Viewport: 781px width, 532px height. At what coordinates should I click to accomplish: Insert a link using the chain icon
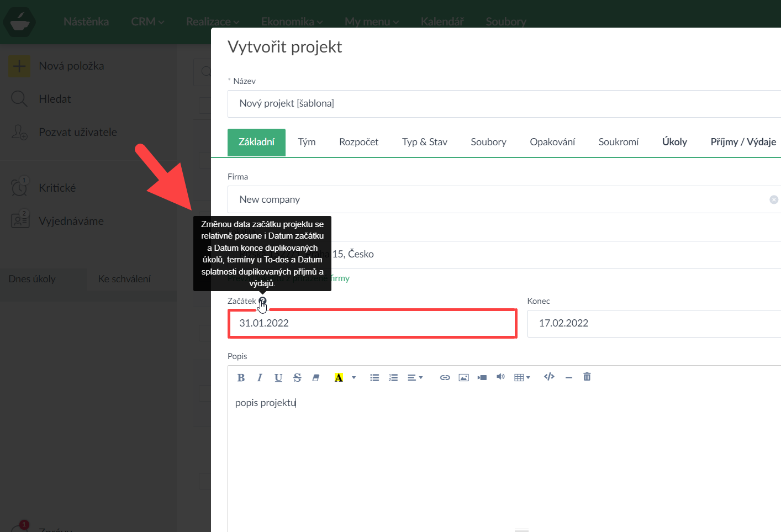pyautogui.click(x=445, y=378)
